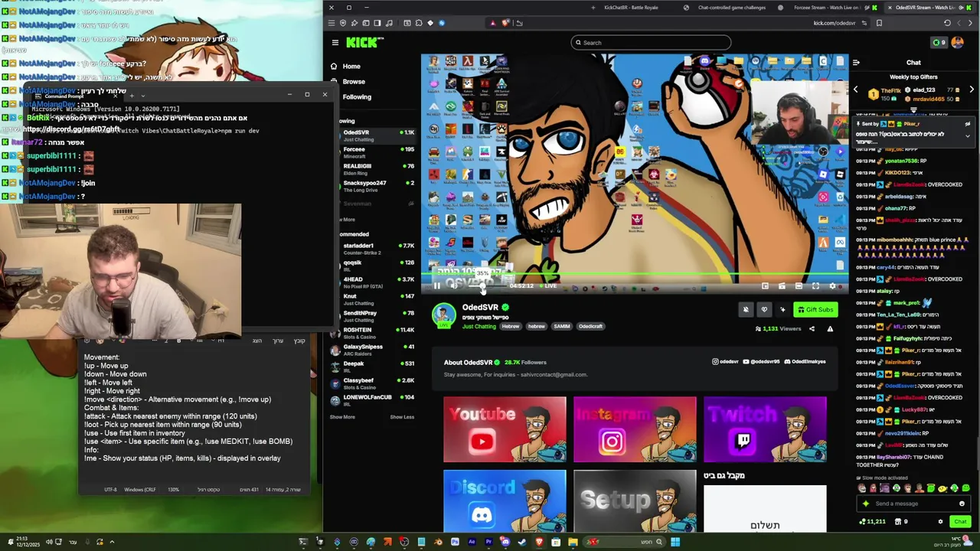Screen dimensions: 980x551
Task: Click the Odedicraft tag
Action: click(591, 326)
